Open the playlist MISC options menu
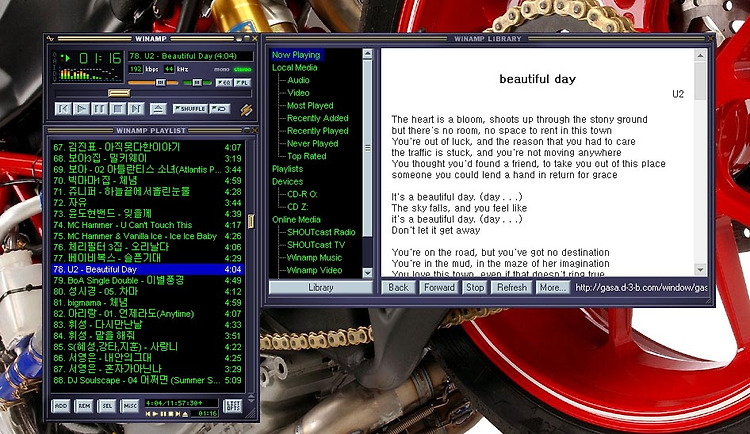 [x=130, y=406]
